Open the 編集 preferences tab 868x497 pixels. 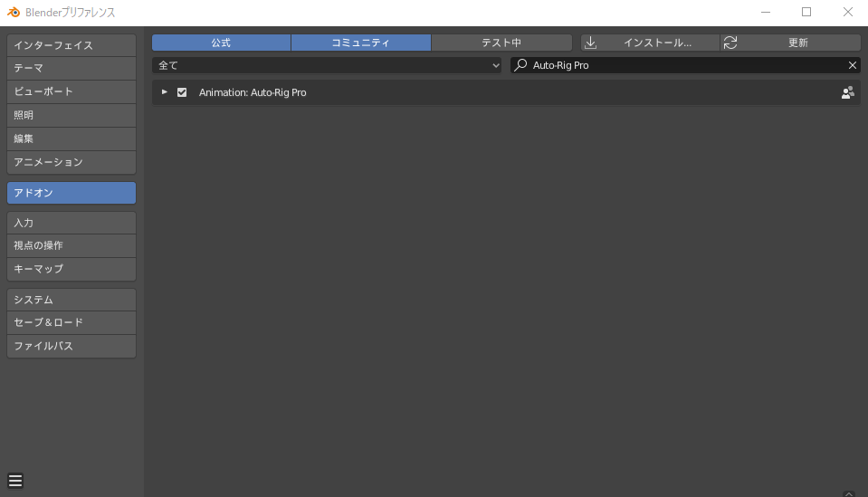tap(72, 139)
